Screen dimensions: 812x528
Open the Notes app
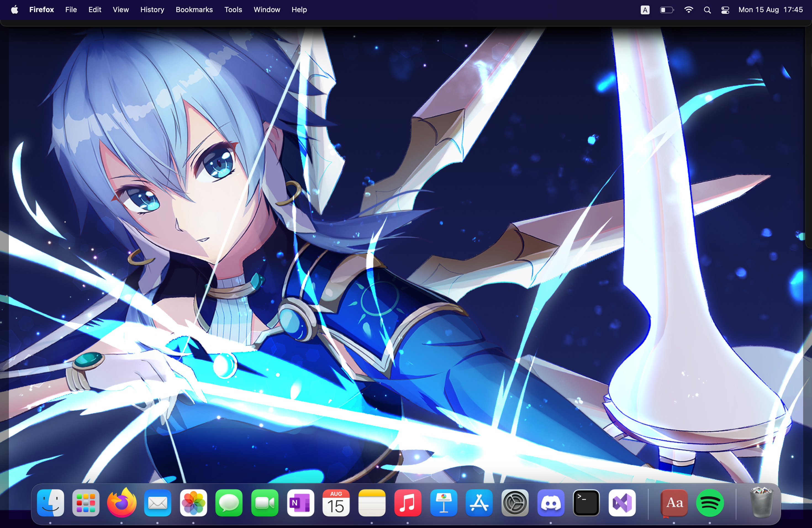(372, 503)
